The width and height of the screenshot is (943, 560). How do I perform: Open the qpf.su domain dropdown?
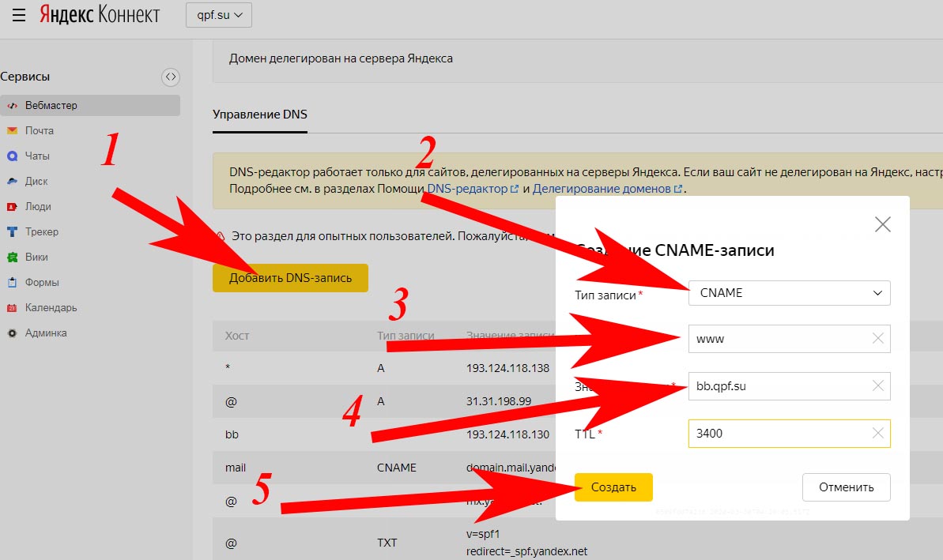click(x=219, y=15)
